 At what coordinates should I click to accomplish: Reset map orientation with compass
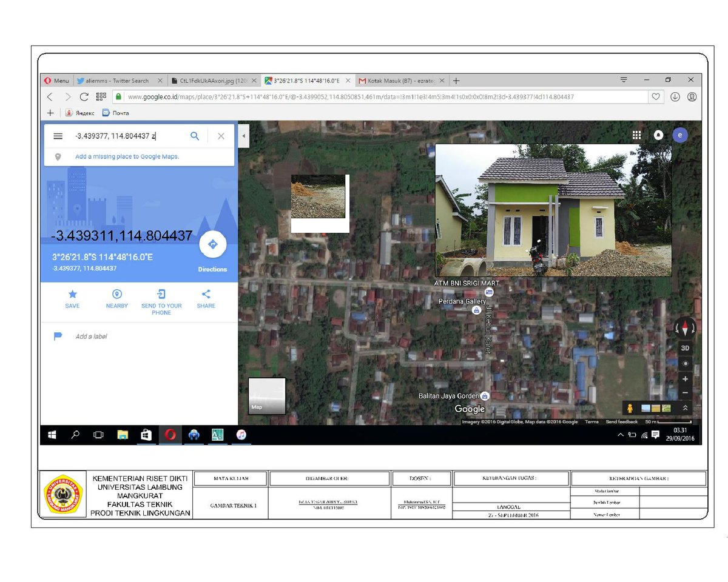tap(686, 329)
